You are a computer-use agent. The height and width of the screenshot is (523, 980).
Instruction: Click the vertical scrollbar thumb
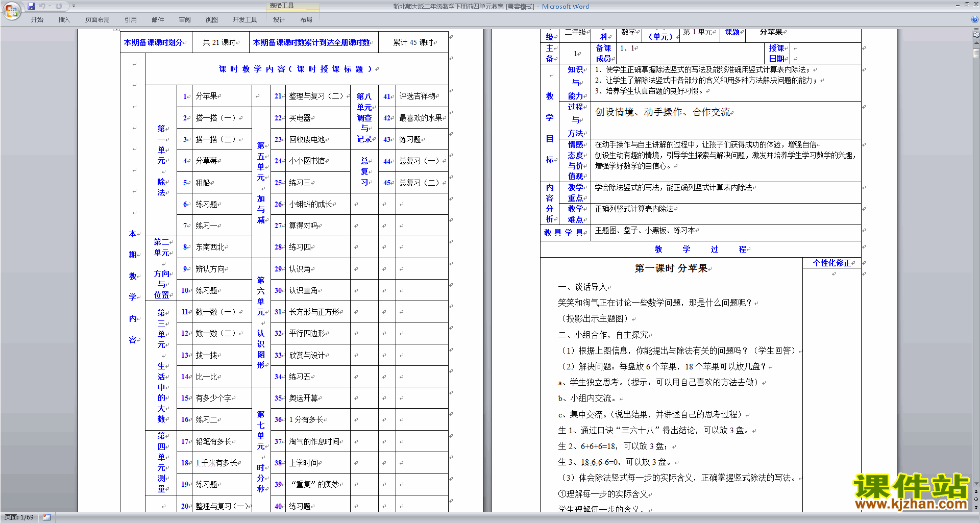pos(976,53)
